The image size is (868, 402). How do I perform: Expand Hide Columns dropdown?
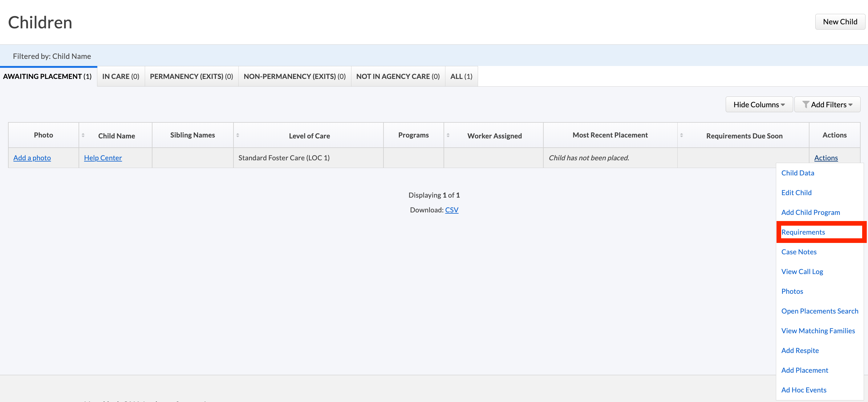coord(759,105)
